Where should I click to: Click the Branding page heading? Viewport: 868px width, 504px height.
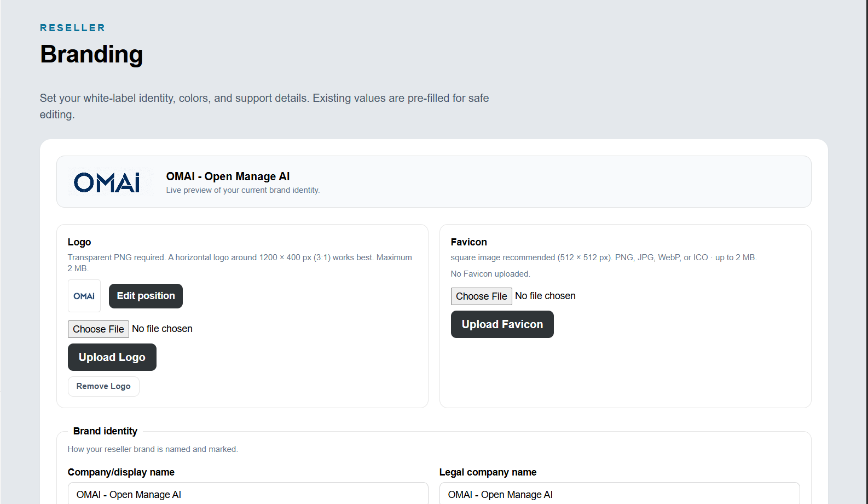tap(91, 54)
